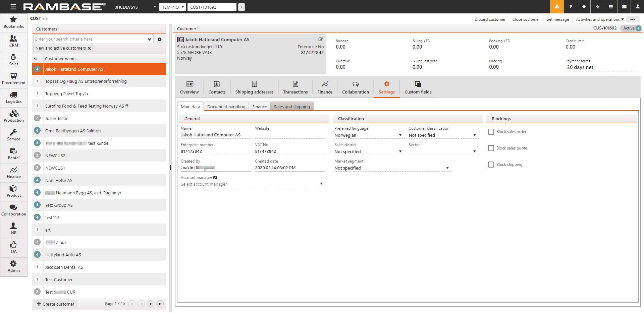
Task: Click the Discard customer link
Action: pyautogui.click(x=490, y=19)
